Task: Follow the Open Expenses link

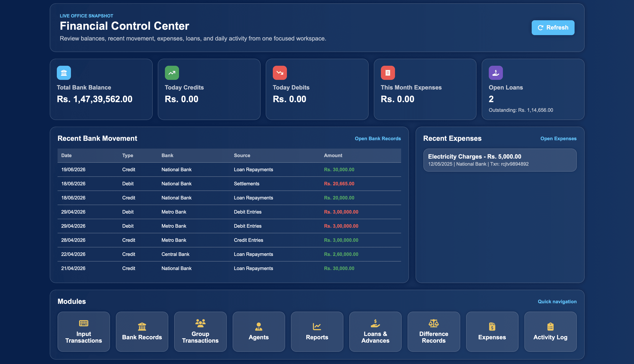Action: pos(558,139)
